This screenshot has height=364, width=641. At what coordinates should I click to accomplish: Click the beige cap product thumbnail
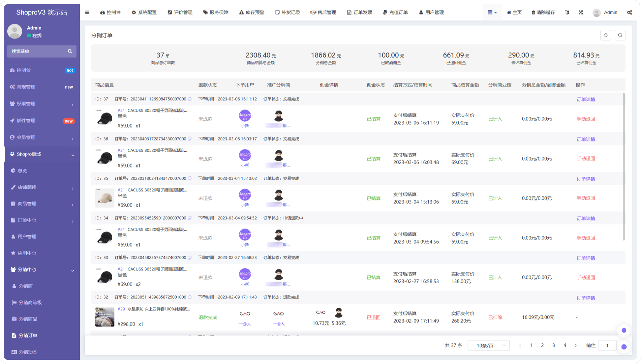(x=105, y=198)
